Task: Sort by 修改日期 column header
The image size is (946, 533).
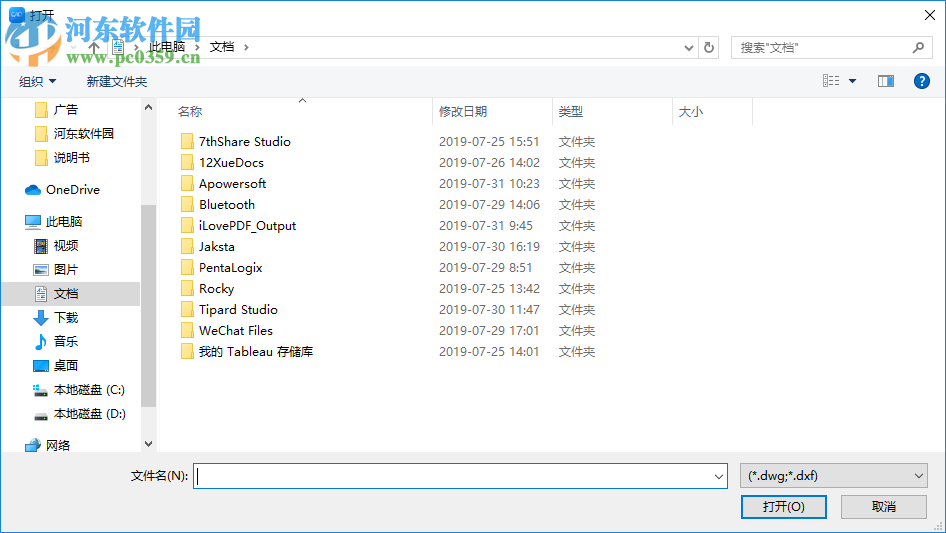Action: pos(463,112)
